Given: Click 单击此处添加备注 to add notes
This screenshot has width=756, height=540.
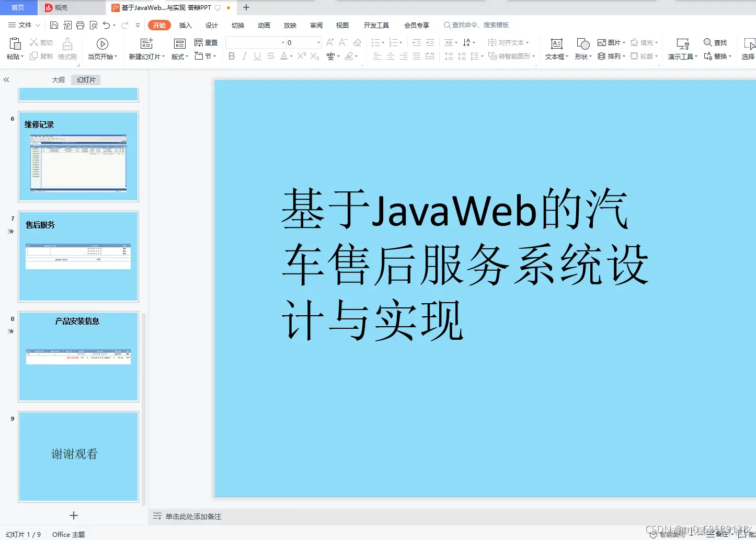Looking at the screenshot, I should [x=193, y=516].
